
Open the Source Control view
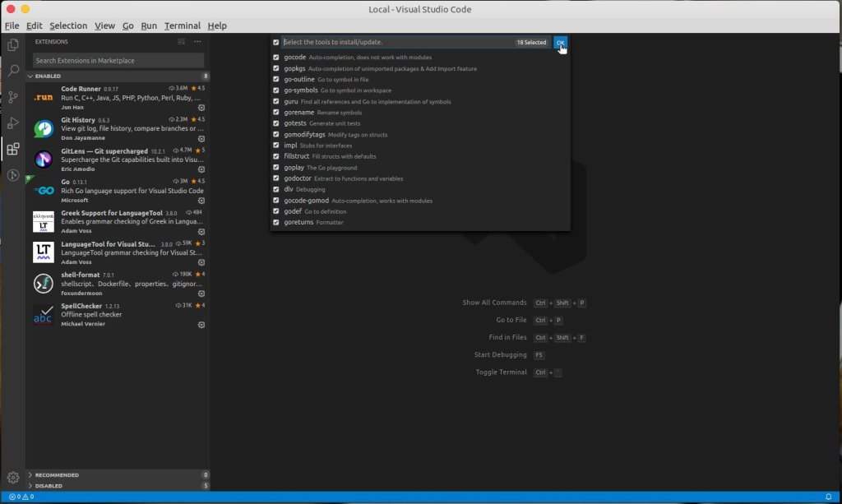pos(13,97)
